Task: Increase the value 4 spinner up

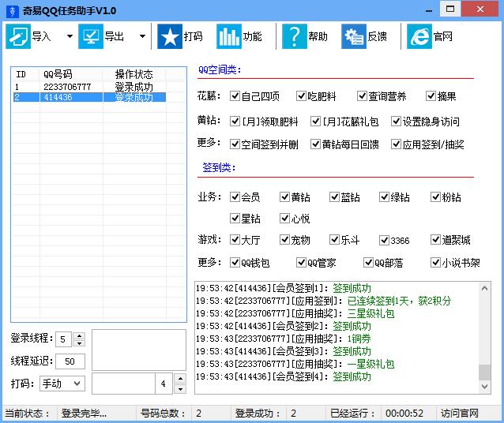Action: point(180,378)
